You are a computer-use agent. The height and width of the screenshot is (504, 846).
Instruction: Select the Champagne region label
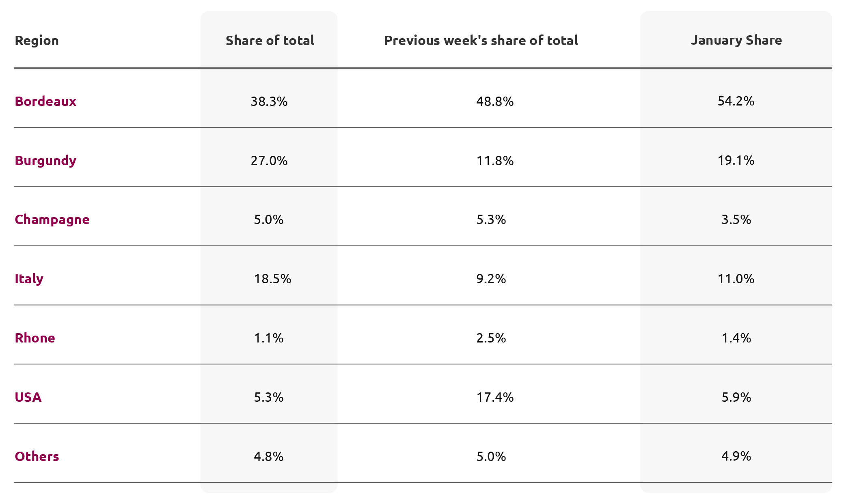(52, 220)
